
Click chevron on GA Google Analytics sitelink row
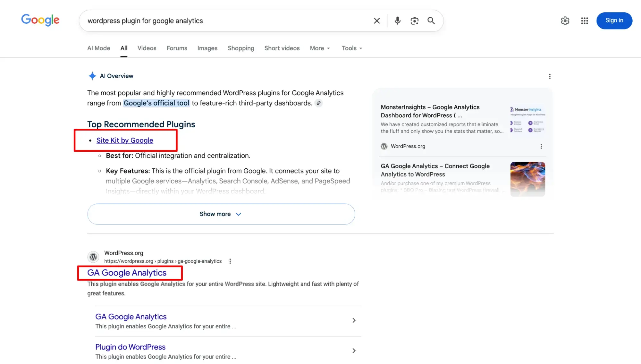click(x=354, y=320)
